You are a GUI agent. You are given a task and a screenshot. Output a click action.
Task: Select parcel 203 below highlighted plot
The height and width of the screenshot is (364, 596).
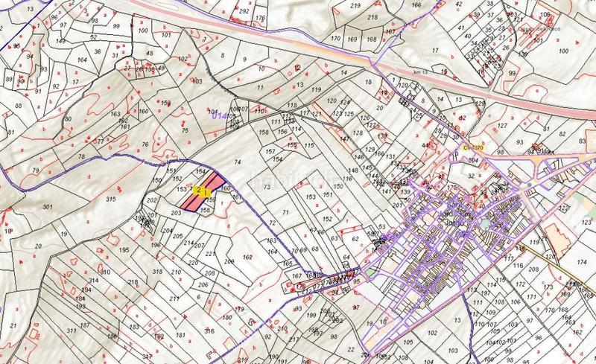click(x=176, y=214)
